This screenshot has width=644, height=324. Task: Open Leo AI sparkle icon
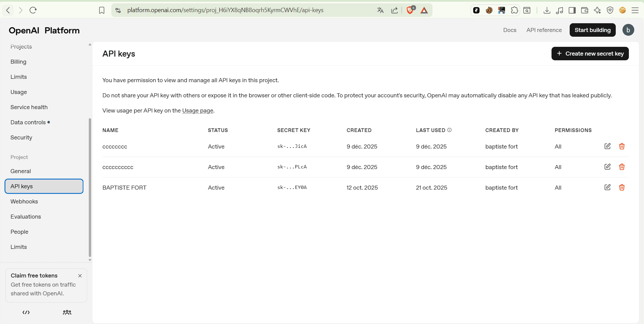tap(597, 10)
